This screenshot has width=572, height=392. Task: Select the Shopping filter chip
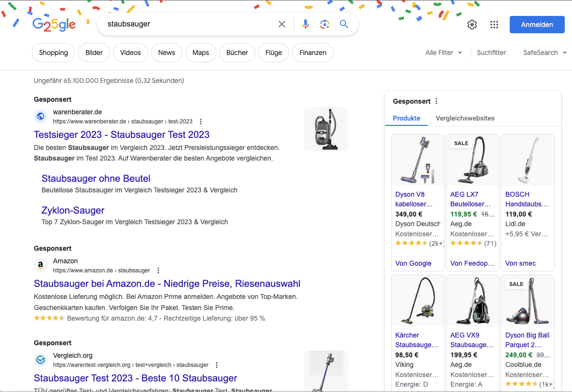(x=53, y=53)
